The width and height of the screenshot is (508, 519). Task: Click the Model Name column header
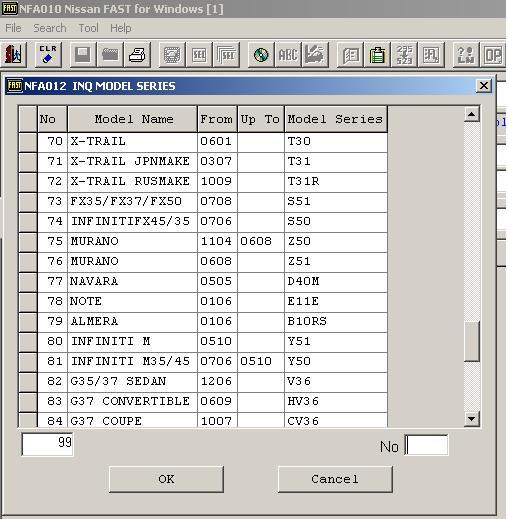133,119
